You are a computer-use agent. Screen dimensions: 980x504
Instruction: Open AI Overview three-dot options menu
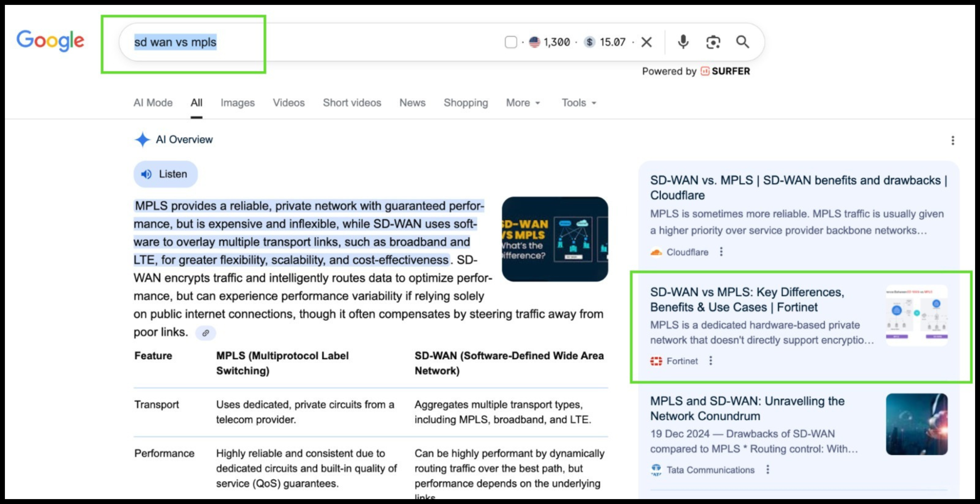coord(953,140)
